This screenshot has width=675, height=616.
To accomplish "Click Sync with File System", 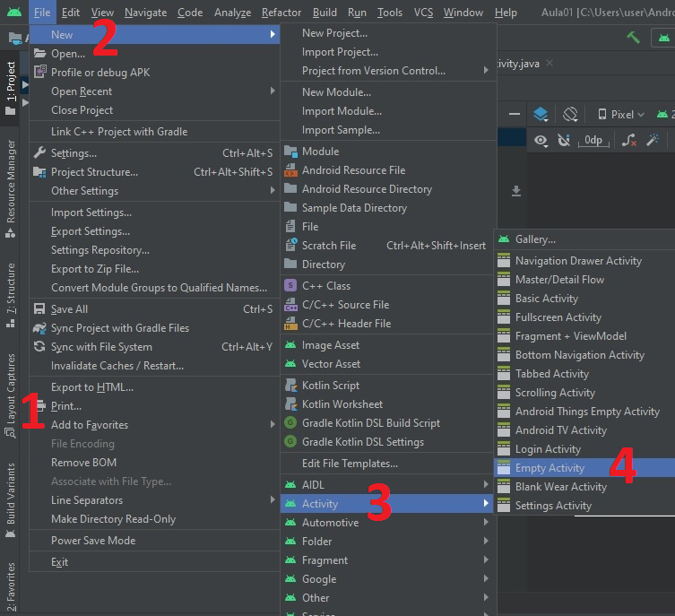I will (x=154, y=347).
